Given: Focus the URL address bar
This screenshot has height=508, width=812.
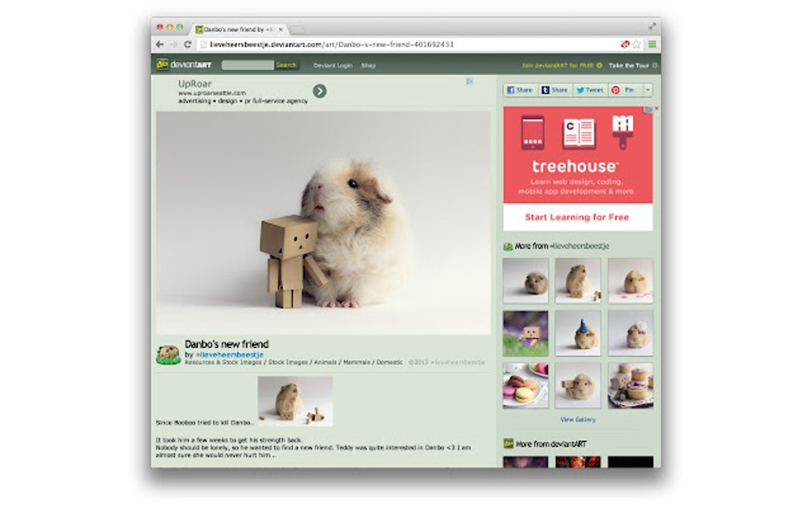Looking at the screenshot, I should click(x=409, y=45).
